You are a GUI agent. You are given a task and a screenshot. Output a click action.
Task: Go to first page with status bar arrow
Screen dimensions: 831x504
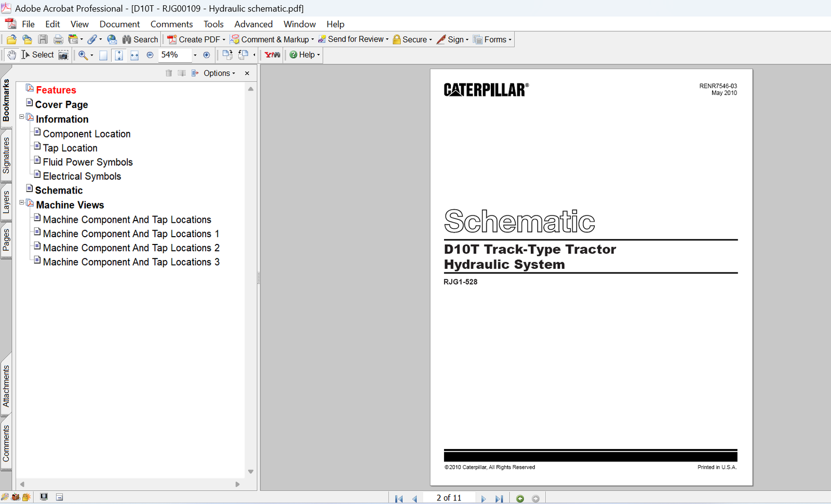tap(399, 499)
